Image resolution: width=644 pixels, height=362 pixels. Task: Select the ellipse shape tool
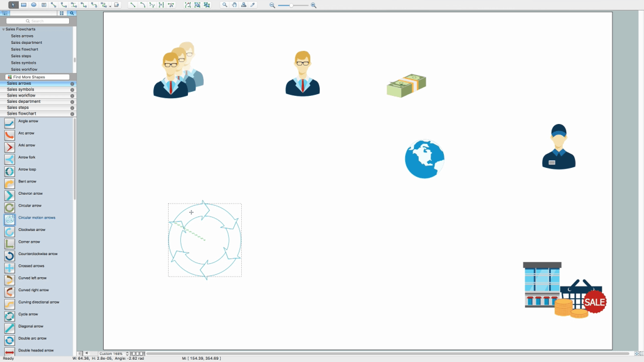pos(34,5)
